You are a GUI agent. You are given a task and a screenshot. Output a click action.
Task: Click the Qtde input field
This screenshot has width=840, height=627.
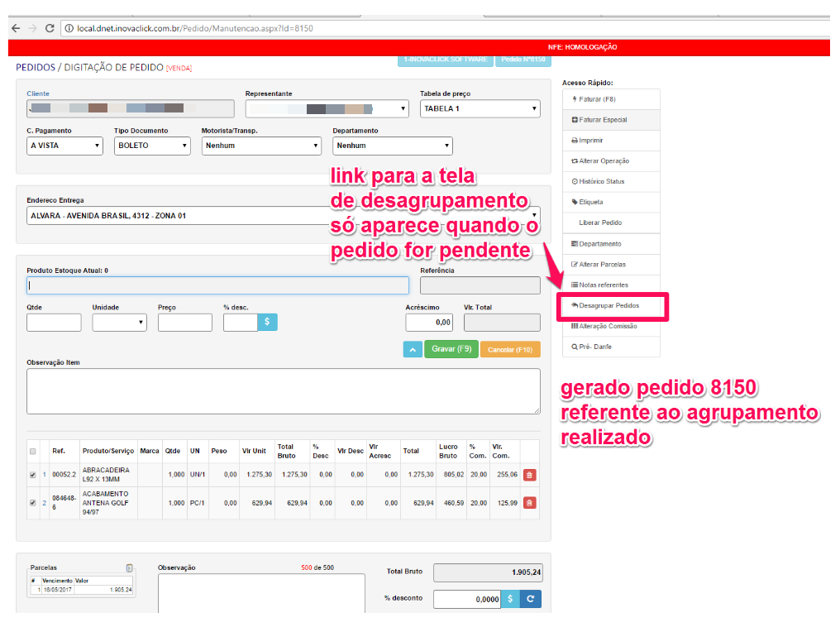[54, 323]
